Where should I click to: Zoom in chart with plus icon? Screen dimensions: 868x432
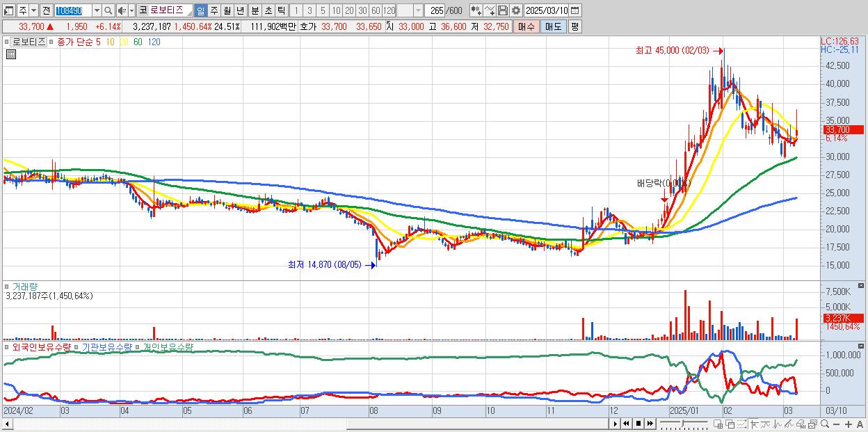coord(848,424)
